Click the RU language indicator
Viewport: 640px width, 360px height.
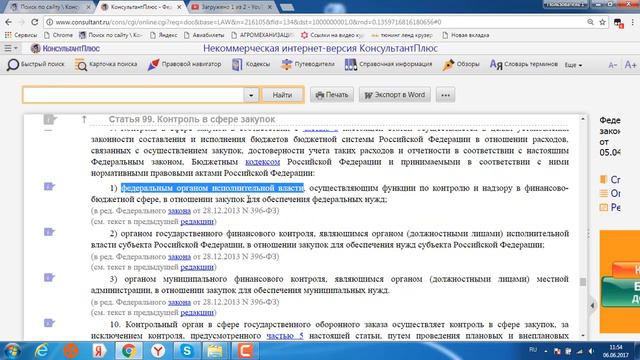[533, 350]
